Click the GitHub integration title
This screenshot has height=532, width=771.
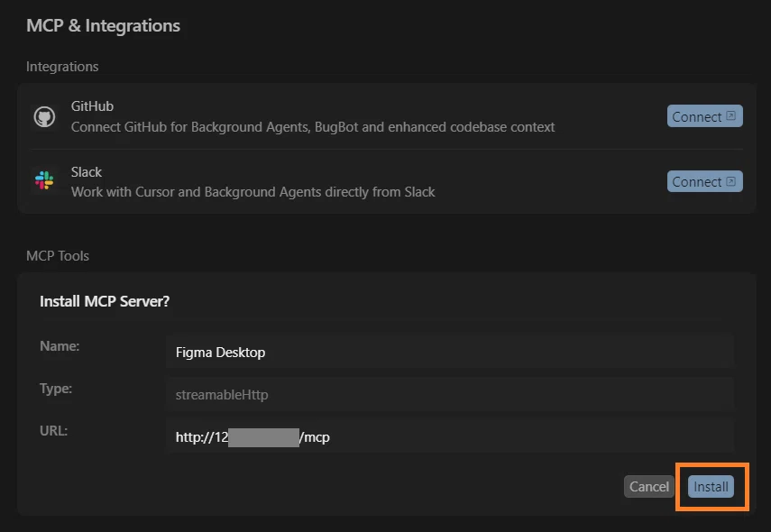point(92,106)
